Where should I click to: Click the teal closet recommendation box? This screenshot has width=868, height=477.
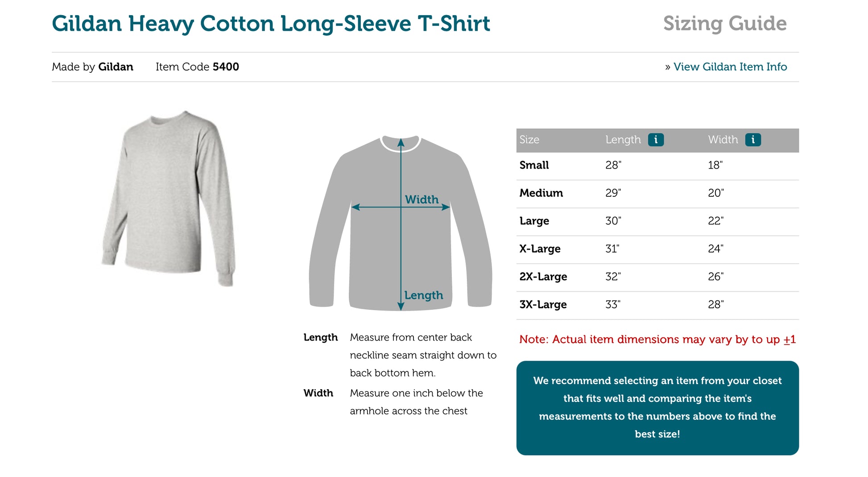click(x=657, y=408)
